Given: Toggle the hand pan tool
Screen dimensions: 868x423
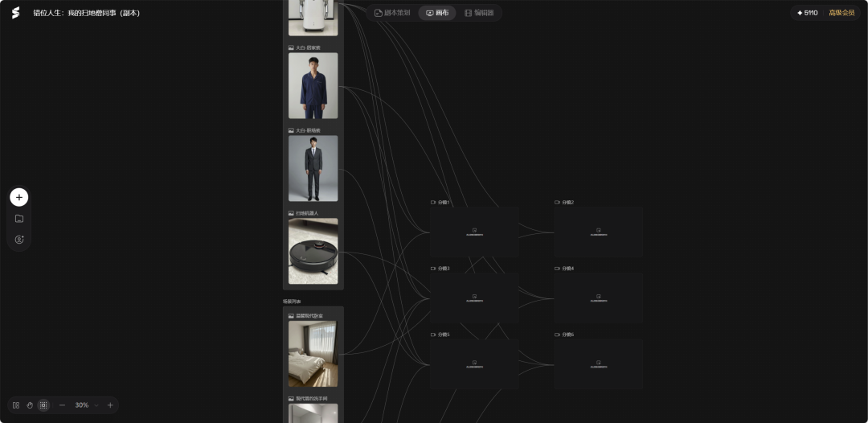Looking at the screenshot, I should pos(30,405).
